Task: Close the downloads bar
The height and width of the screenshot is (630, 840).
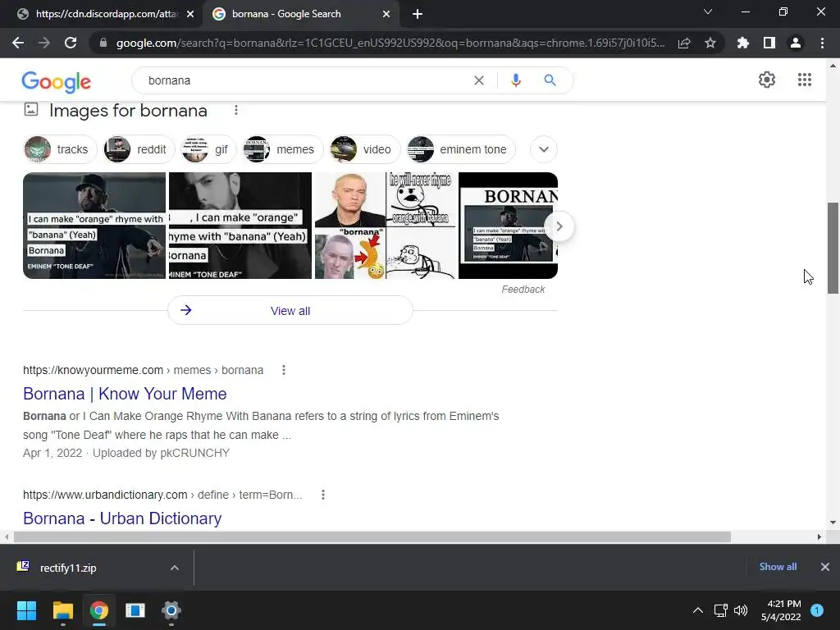Action: click(x=824, y=567)
